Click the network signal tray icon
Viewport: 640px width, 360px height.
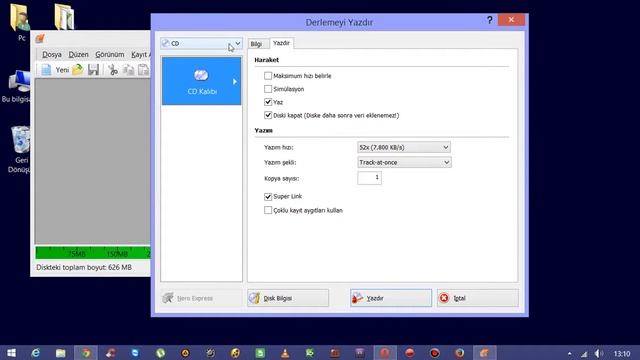(584, 353)
